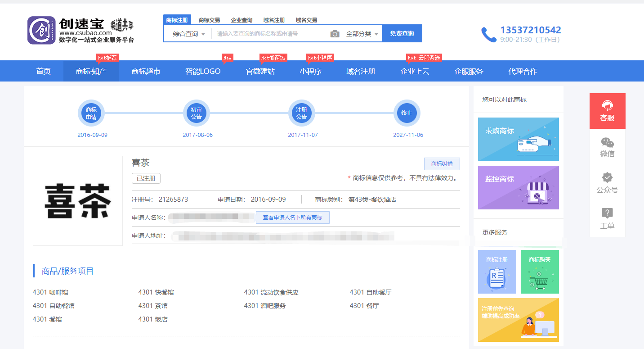Open the 微信 WeChat sidebar icon

[x=607, y=147]
